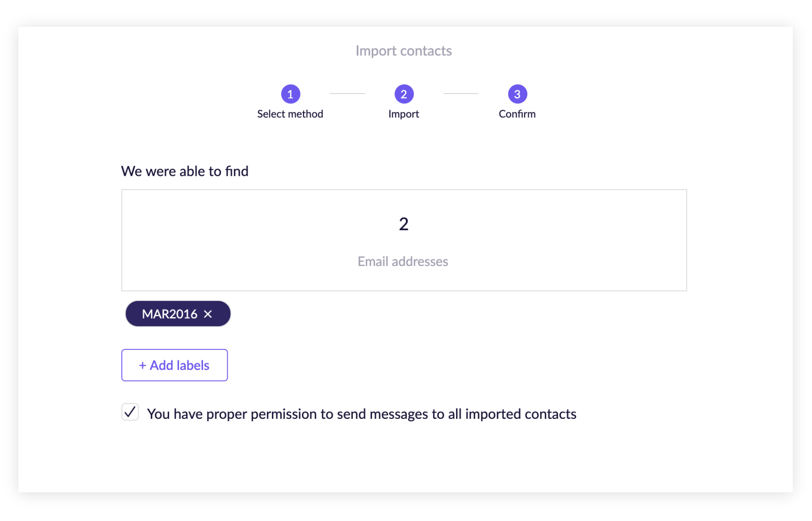This screenshot has width=812, height=521.
Task: Go to the Import step label
Action: (403, 114)
